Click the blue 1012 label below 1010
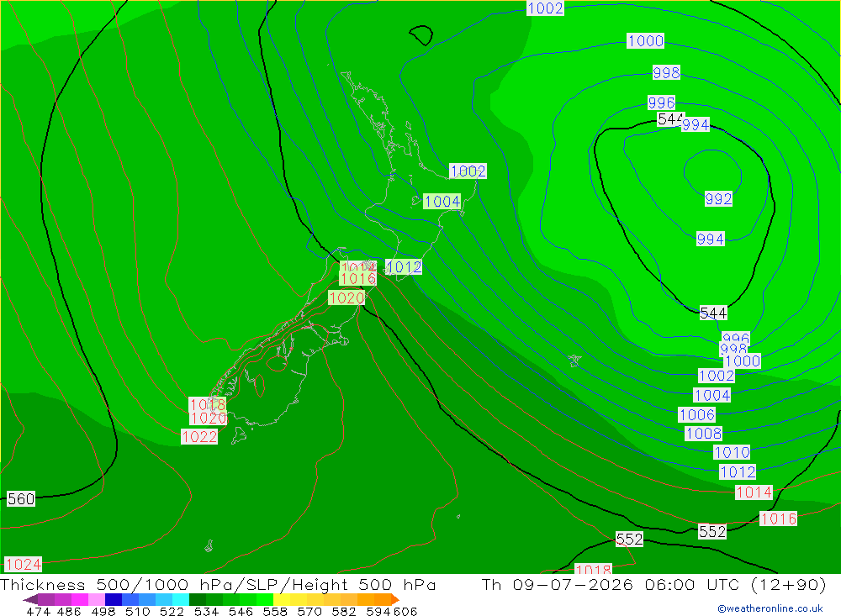The height and width of the screenshot is (616, 841). pyautogui.click(x=738, y=471)
